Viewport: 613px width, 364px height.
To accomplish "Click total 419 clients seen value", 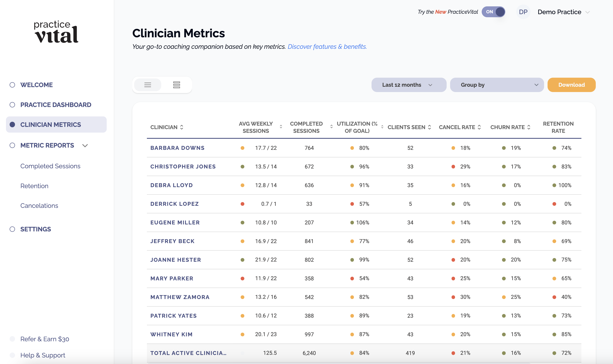I will point(410,353).
